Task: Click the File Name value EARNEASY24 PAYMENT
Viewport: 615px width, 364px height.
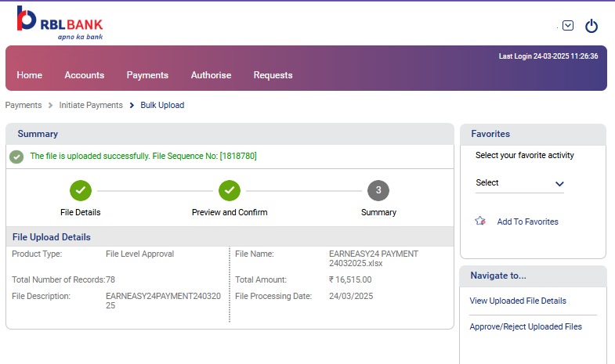Action: (x=374, y=258)
